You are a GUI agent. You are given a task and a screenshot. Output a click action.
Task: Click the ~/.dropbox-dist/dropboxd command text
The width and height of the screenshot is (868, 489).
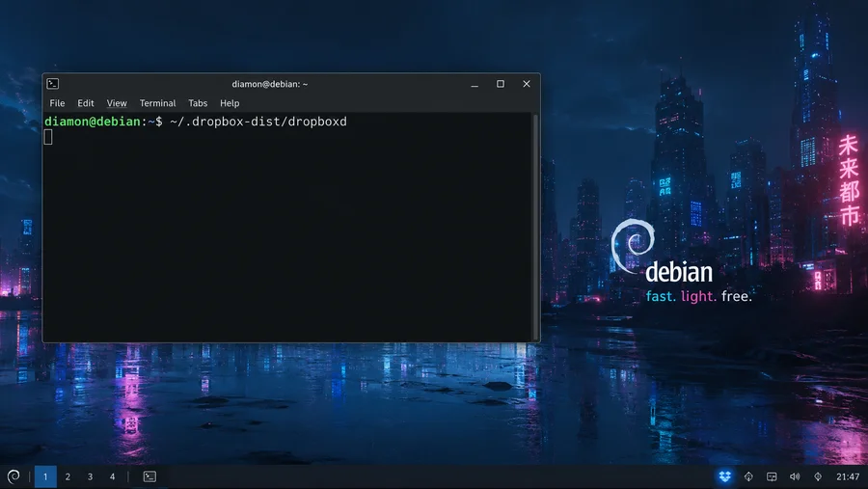point(258,122)
